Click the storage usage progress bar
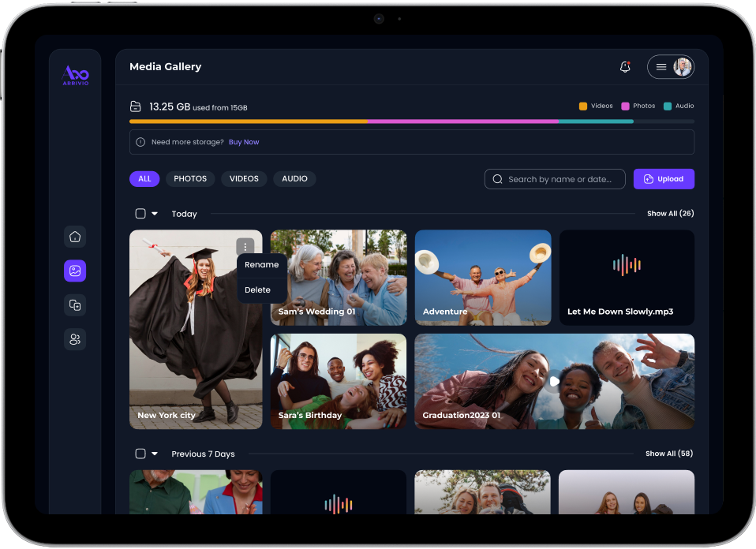Image resolution: width=756 pixels, height=549 pixels. [x=411, y=121]
